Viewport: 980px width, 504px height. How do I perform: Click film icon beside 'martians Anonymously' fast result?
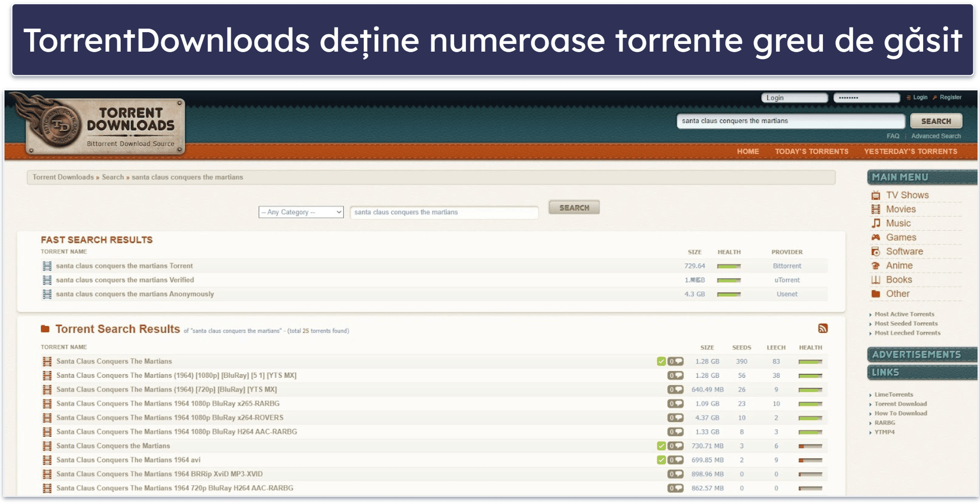(47, 294)
